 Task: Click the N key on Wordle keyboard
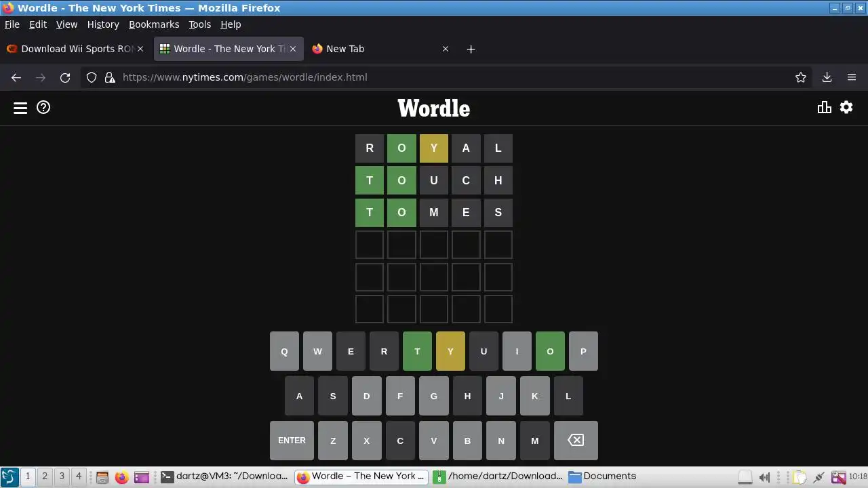coord(501,441)
